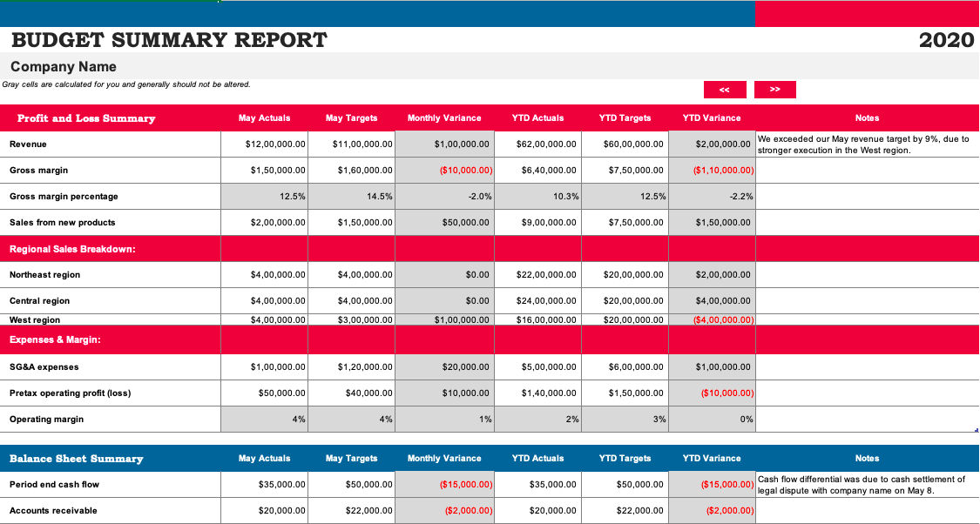Click the Balance Sheet Summary header

(77, 459)
